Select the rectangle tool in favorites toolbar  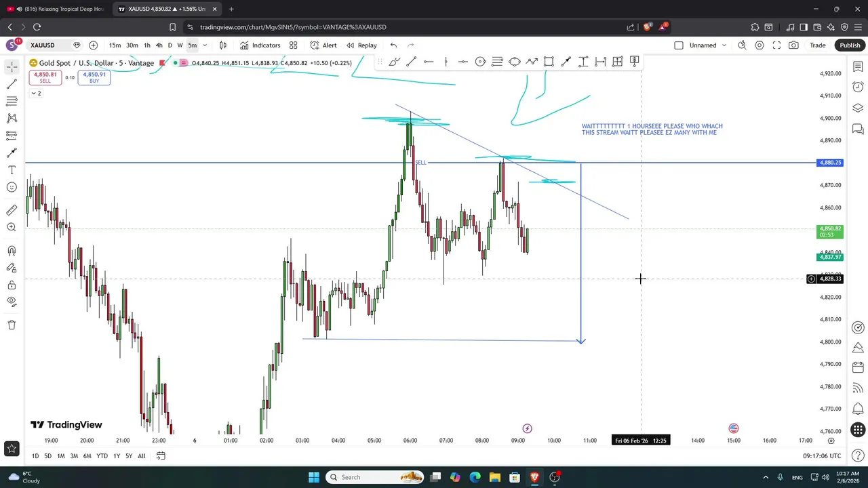[x=549, y=62]
